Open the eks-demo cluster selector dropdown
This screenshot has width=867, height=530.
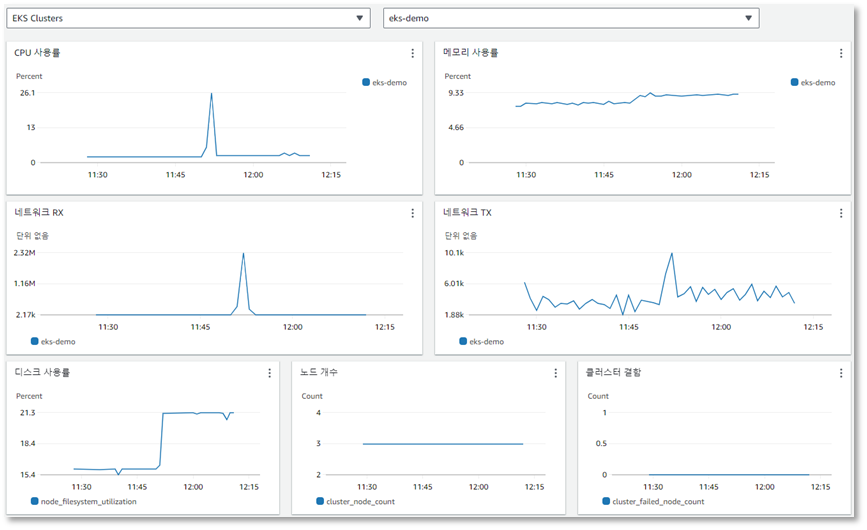(x=571, y=18)
